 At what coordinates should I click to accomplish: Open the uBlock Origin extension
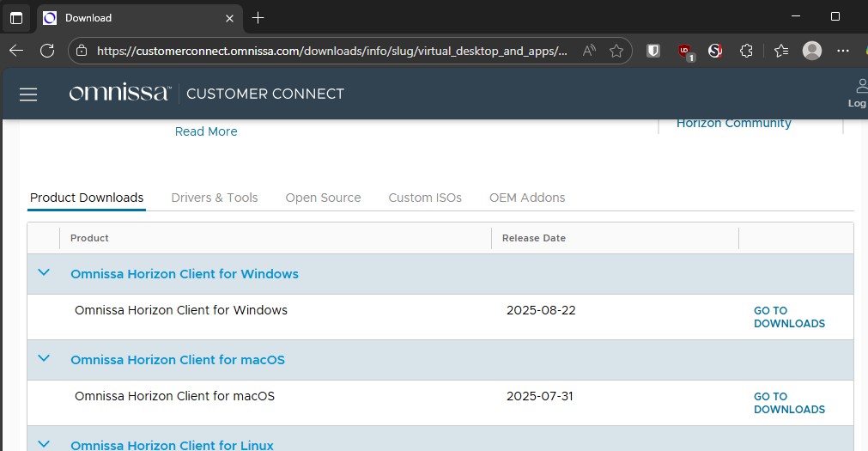point(684,51)
